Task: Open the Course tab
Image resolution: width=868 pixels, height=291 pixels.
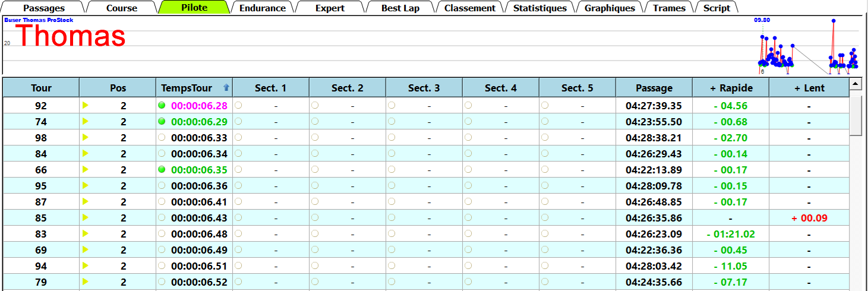Action: click(x=121, y=8)
